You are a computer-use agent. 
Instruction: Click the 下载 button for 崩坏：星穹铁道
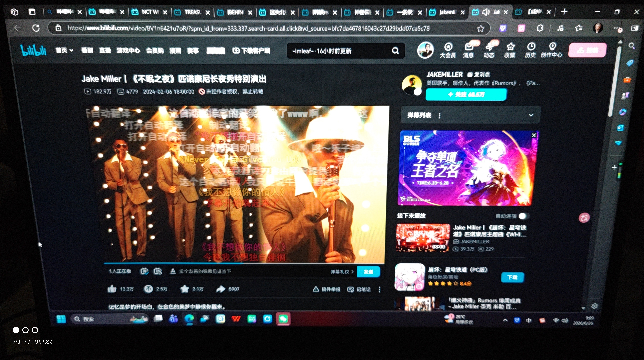coord(512,277)
